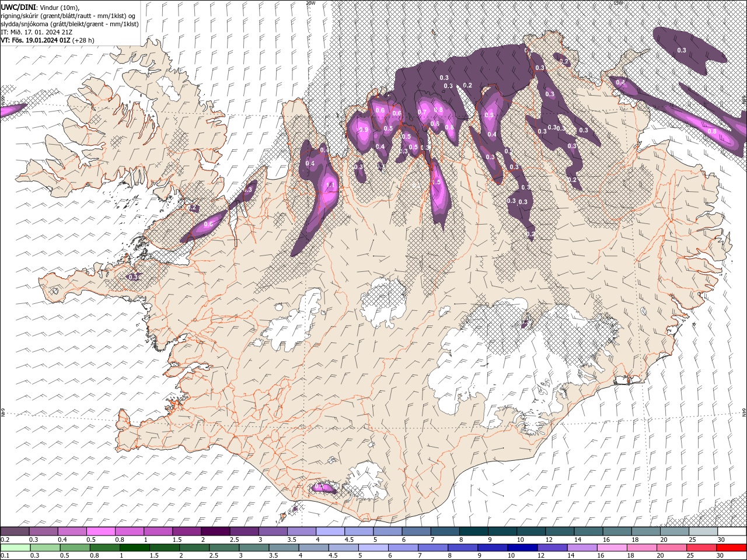Click the 'UWC/DINI: Vindur (10m)' title text
The height and width of the screenshot is (560, 747).
pos(40,7)
